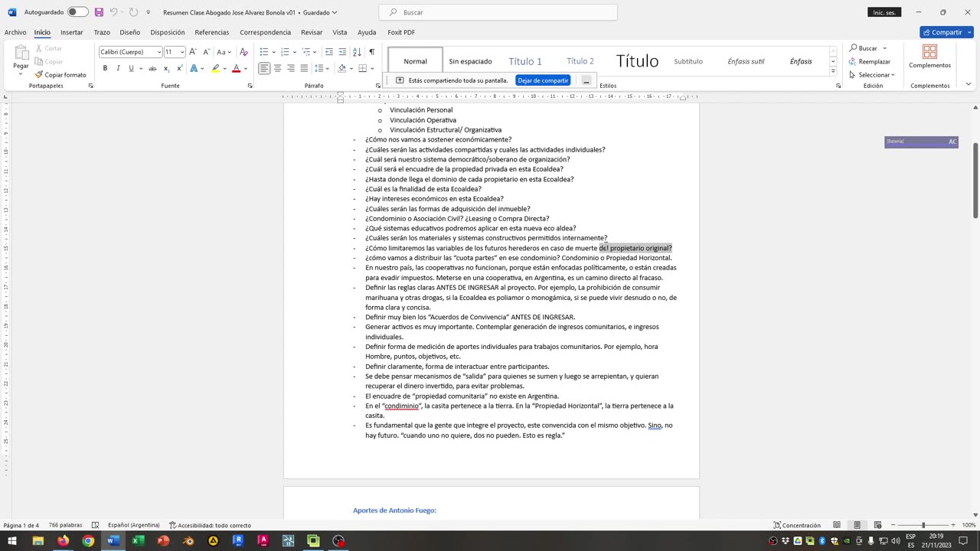Click the 100% zoom level

pyautogui.click(x=969, y=525)
